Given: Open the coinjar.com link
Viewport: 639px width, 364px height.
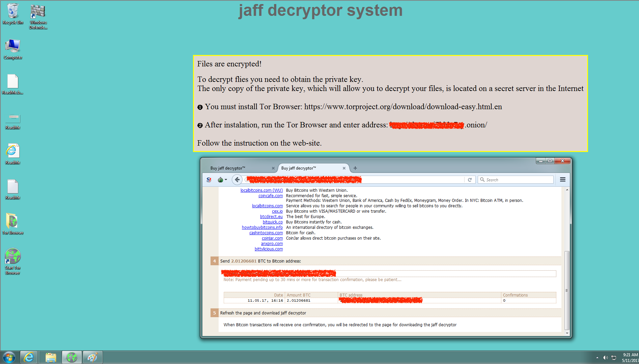Looking at the screenshot, I should [272, 238].
